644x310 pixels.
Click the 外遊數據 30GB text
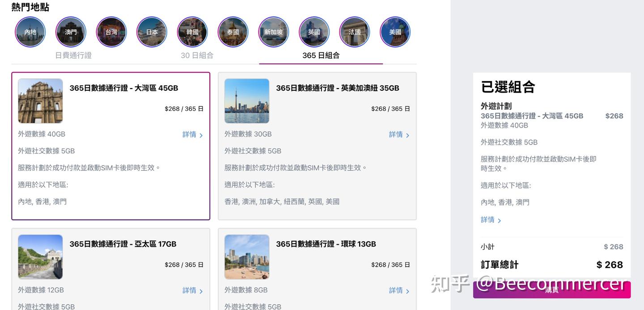point(248,134)
